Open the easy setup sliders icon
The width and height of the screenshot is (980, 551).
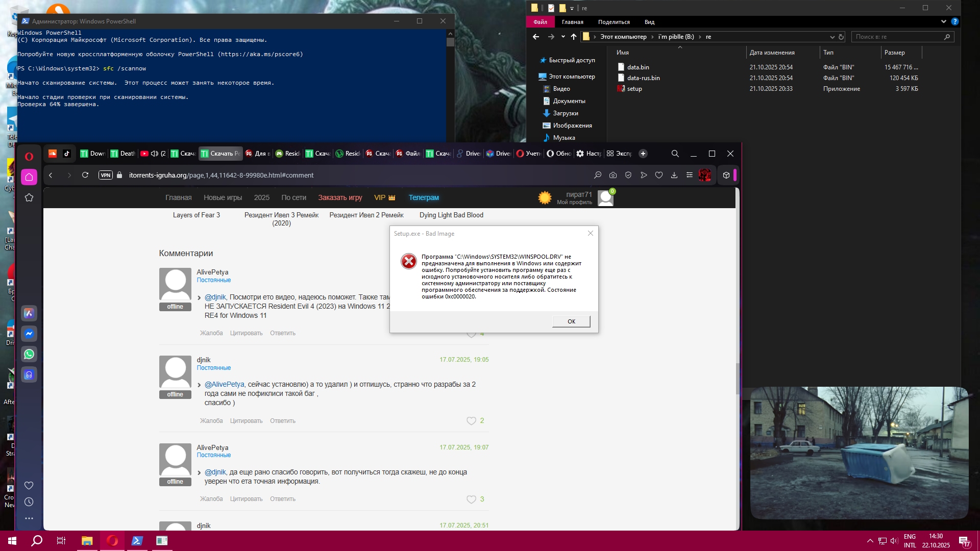tap(690, 175)
